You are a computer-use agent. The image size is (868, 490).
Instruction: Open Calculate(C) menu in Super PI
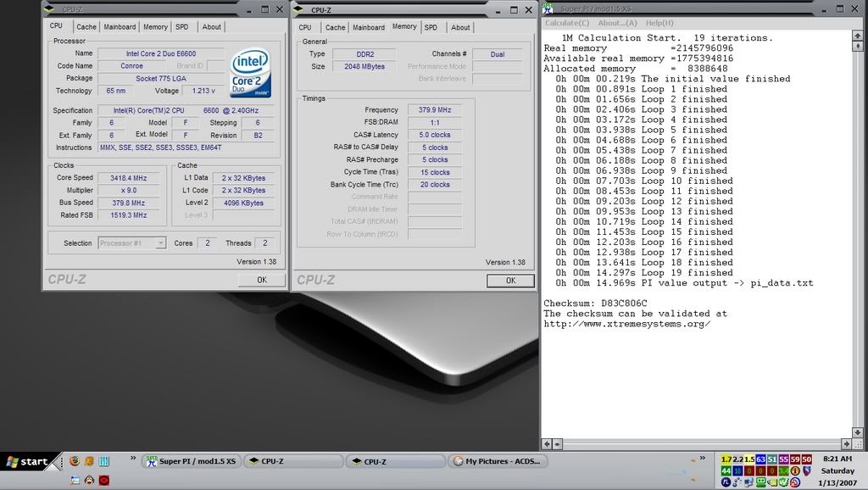(567, 23)
